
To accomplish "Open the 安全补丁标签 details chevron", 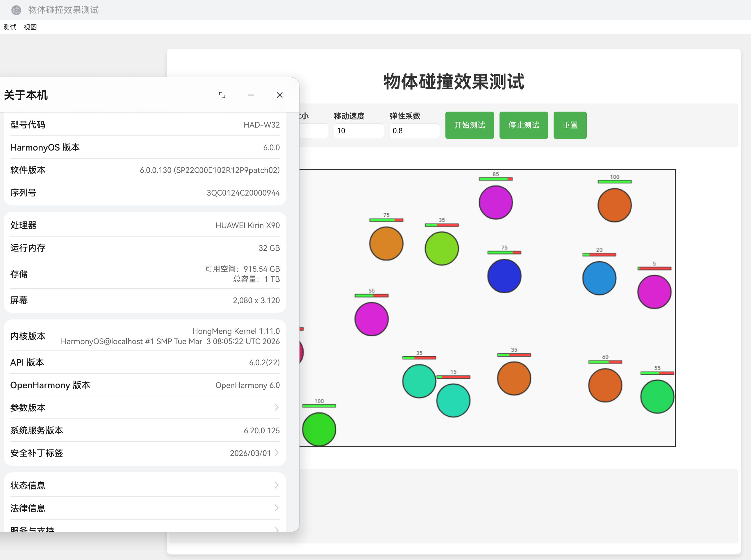I will (x=277, y=453).
